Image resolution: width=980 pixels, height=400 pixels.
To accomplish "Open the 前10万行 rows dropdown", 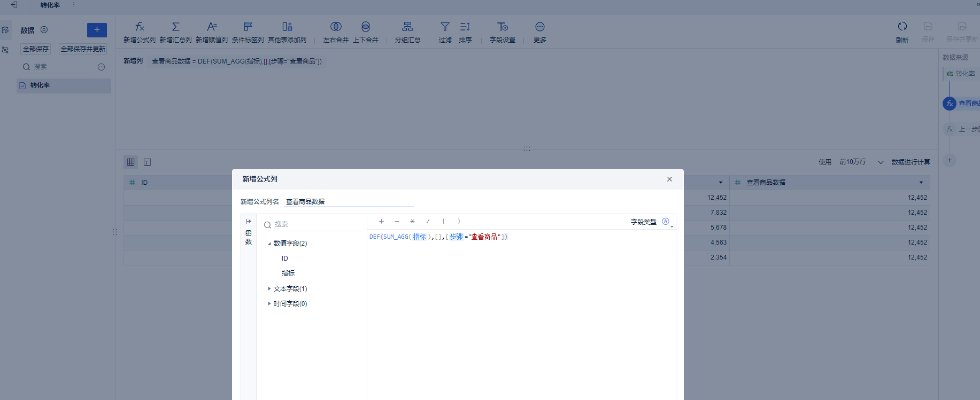I will pos(861,162).
